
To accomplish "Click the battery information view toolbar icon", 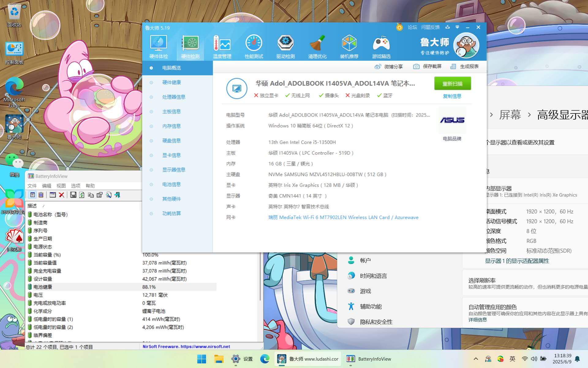I will tap(32, 195).
